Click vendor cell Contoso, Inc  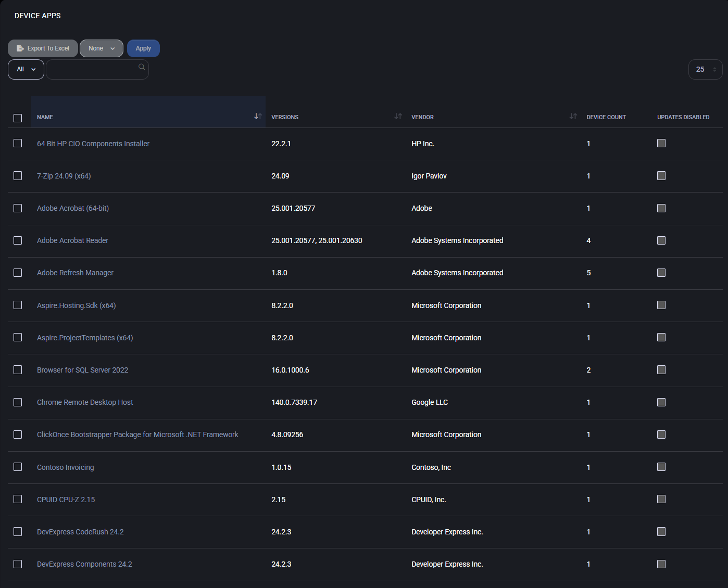click(x=431, y=467)
